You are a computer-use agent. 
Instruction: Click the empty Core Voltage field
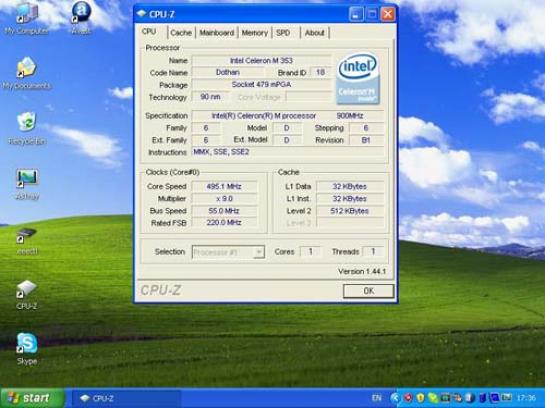[x=309, y=97]
